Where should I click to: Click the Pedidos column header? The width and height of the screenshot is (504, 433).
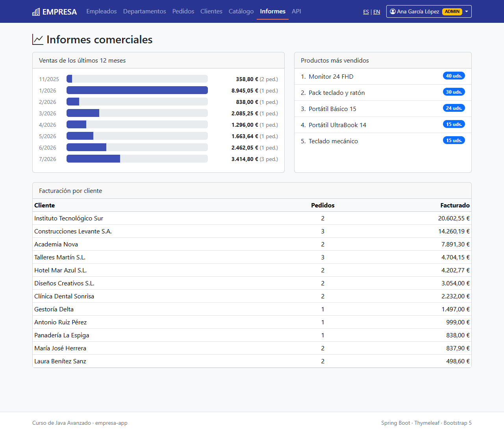[x=323, y=205]
